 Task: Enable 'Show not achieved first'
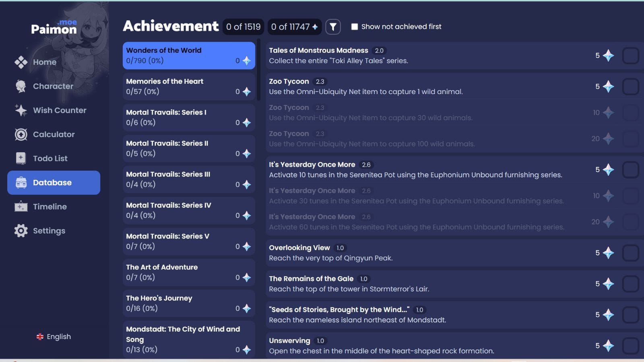click(355, 26)
